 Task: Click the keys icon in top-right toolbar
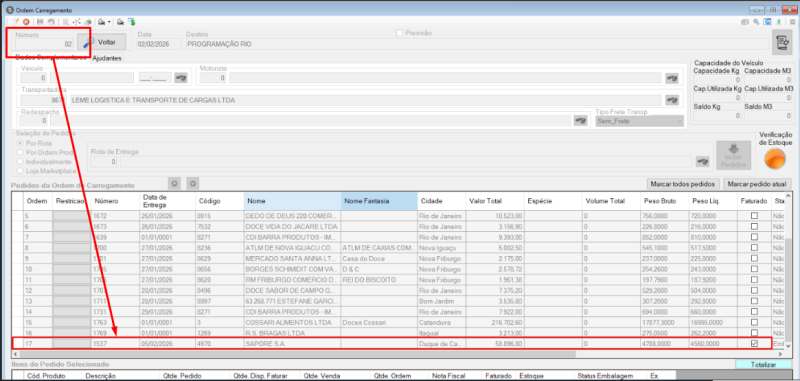coord(756,22)
